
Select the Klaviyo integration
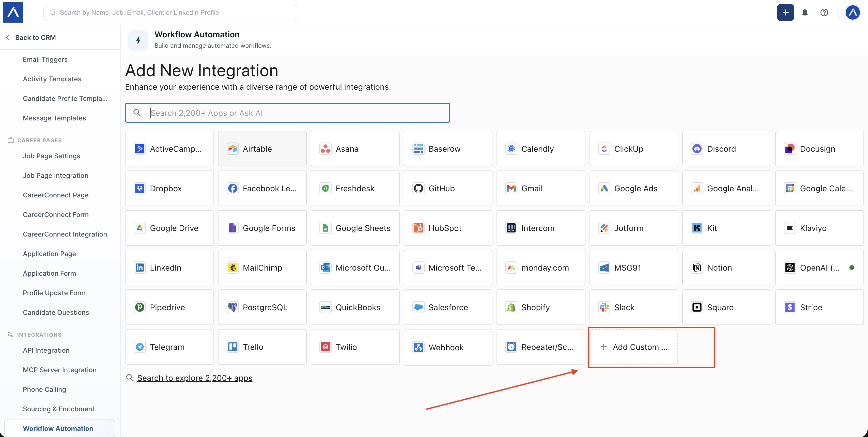tap(819, 228)
